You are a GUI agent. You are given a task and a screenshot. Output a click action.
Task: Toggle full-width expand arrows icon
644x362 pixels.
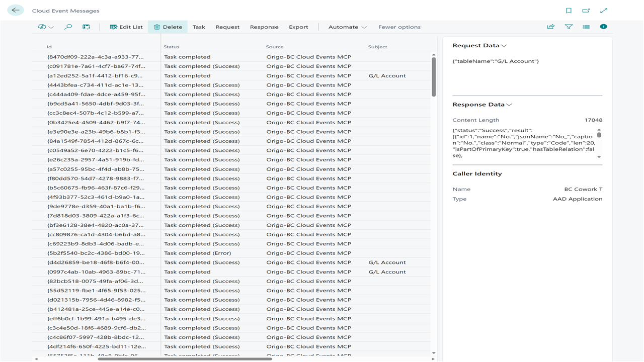pos(604,11)
